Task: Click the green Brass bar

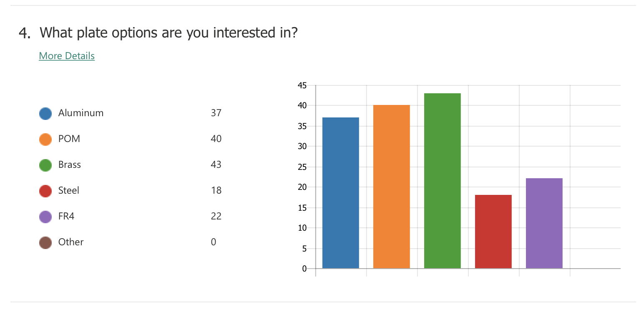Action: point(443,181)
